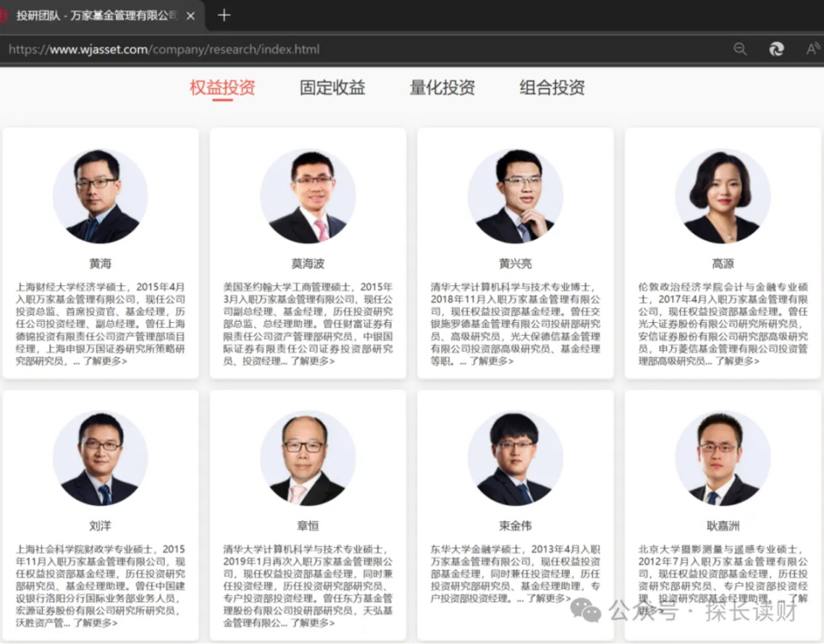Click 莫海波's biography starting 美国圣约翰大学

coord(307,324)
